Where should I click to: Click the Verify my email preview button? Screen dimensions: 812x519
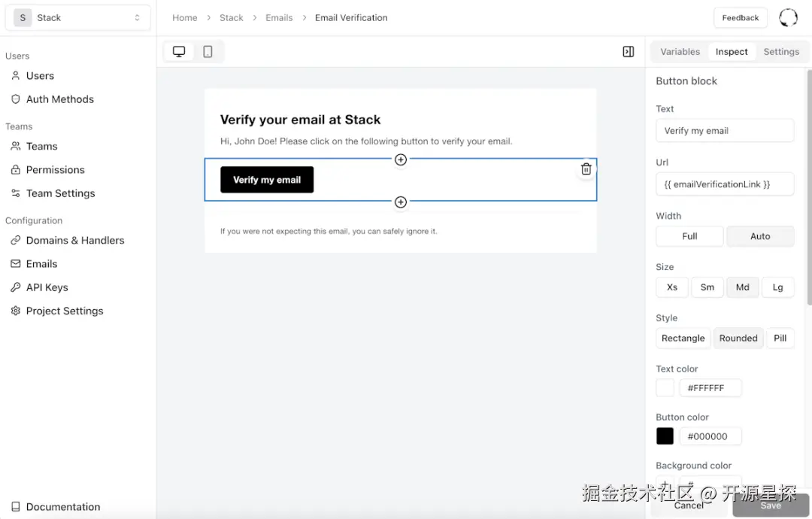point(267,180)
